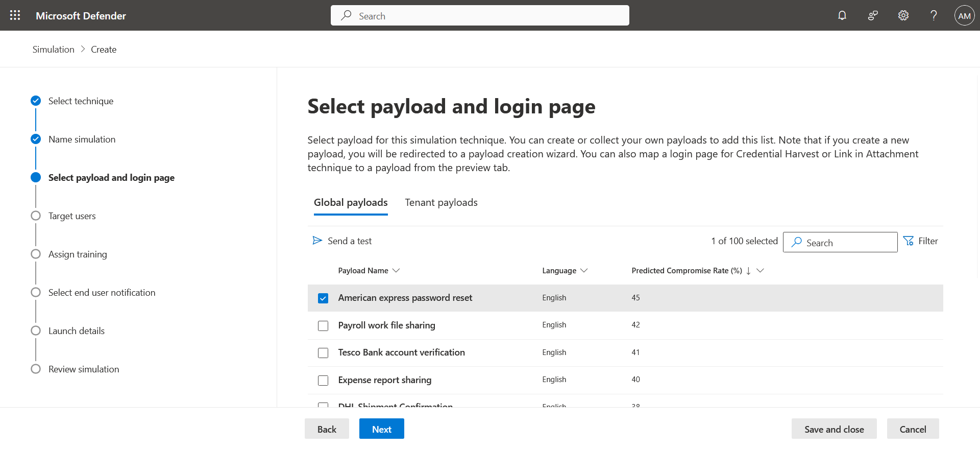Click the Filter funnel icon
The image size is (980, 449).
pyautogui.click(x=909, y=241)
